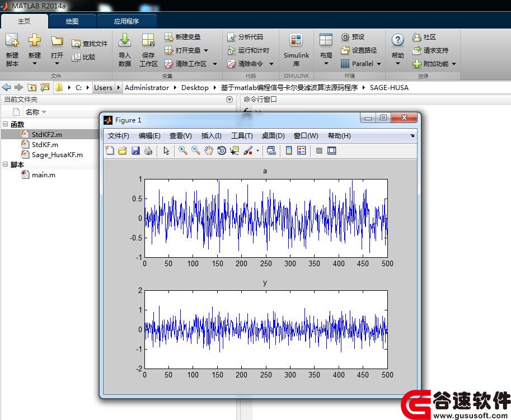Screen dimensions: 511x420
Task: Switch to the 主页 ribbon tab
Action: [24, 21]
